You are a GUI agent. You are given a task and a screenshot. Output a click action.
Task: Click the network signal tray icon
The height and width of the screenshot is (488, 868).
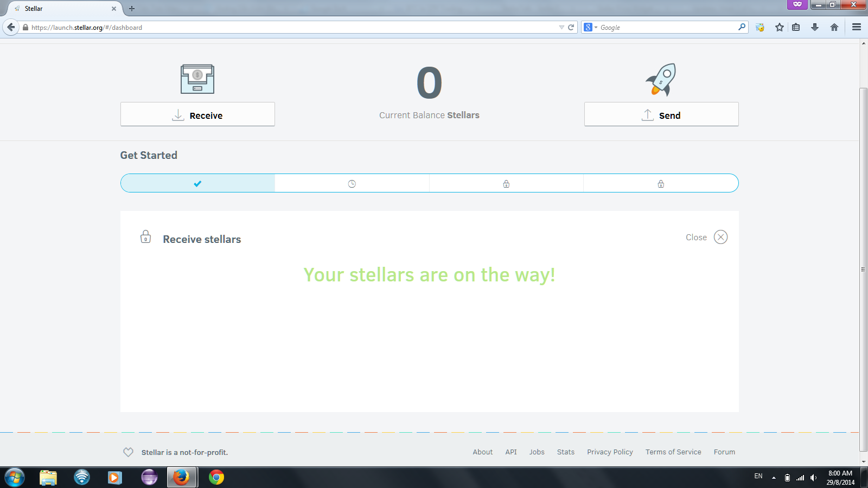800,478
